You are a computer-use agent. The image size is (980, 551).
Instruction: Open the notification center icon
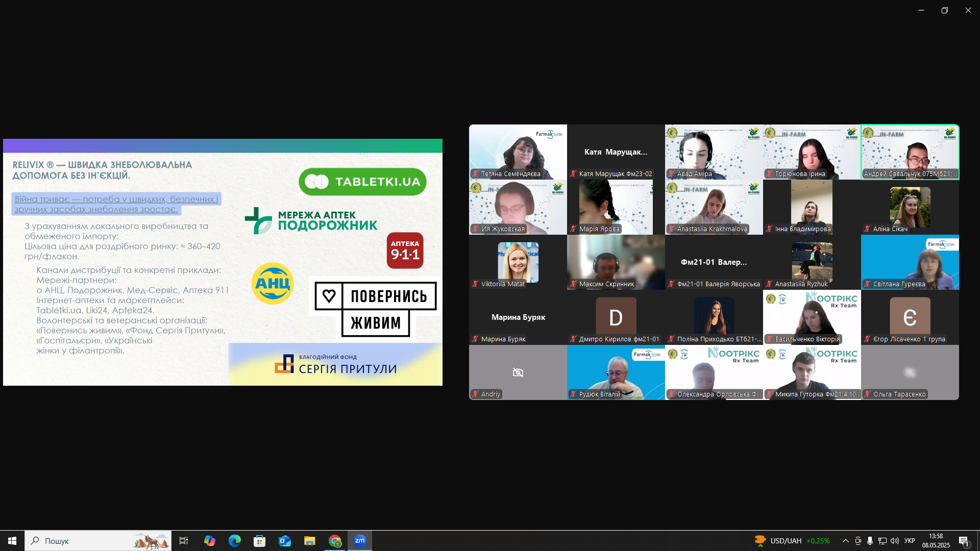964,541
